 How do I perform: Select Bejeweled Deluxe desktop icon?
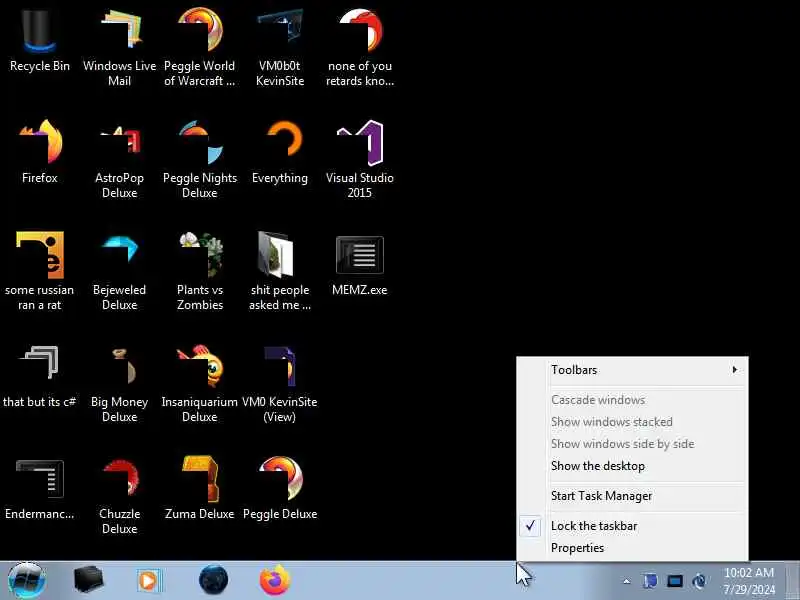pyautogui.click(x=119, y=270)
